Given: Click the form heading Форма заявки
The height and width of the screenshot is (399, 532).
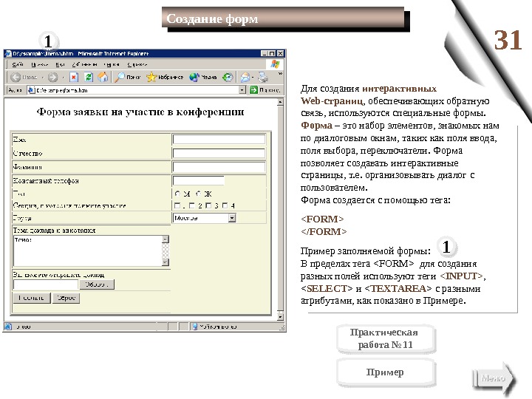Looking at the screenshot, I should (x=140, y=112).
